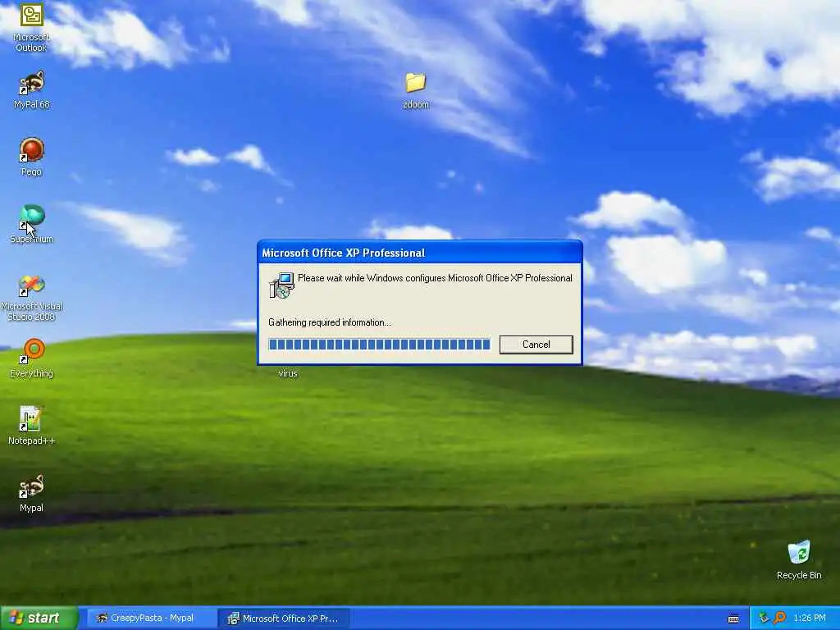840x630 pixels.
Task: Click the Microsoft Office XP Professional title bar
Action: pos(419,253)
